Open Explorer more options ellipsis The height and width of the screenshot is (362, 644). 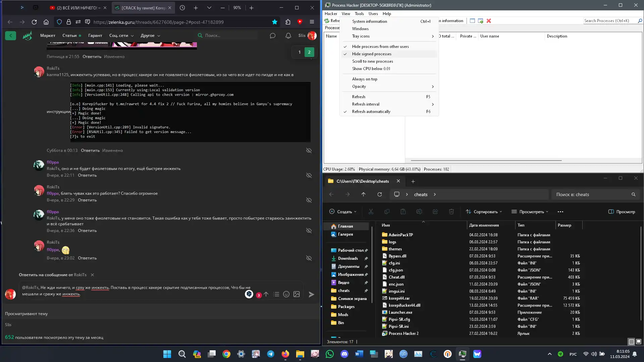560,212
